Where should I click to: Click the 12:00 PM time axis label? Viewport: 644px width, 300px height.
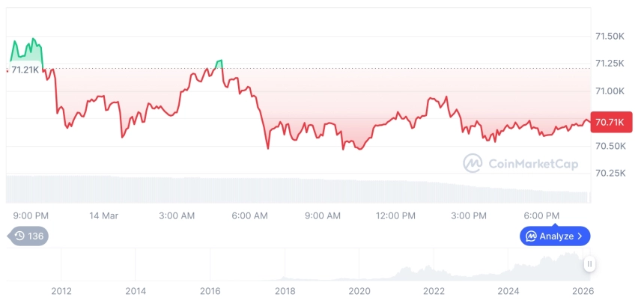pos(395,215)
